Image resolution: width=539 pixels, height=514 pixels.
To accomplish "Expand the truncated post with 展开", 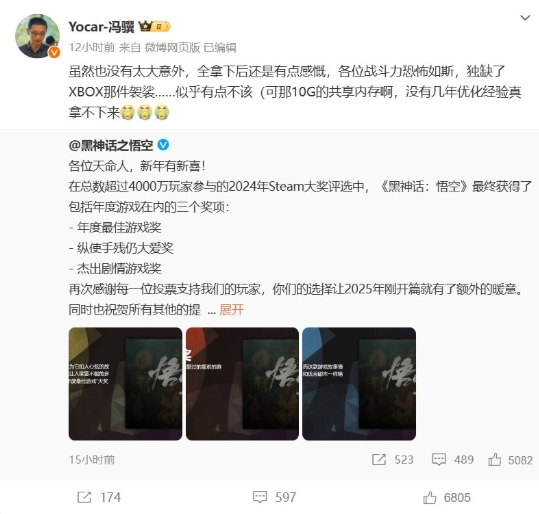I will coord(231,309).
